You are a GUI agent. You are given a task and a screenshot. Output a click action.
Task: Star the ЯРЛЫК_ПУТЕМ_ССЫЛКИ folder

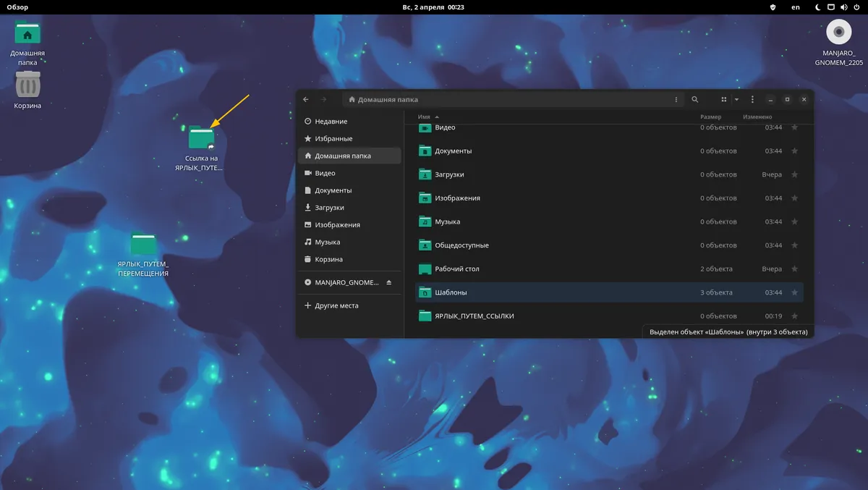point(794,316)
